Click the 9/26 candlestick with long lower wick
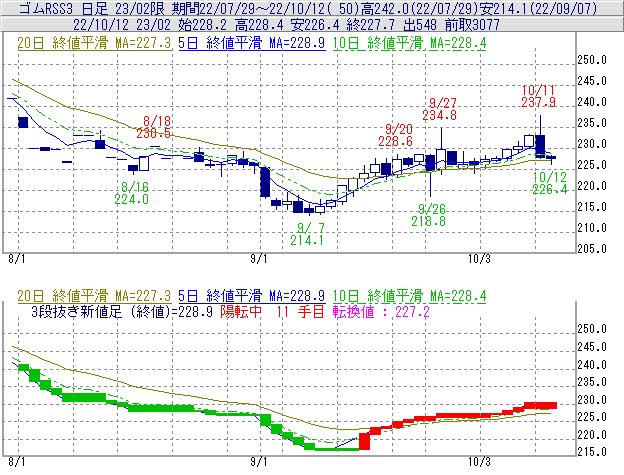The width and height of the screenshot is (624, 475). click(x=430, y=175)
